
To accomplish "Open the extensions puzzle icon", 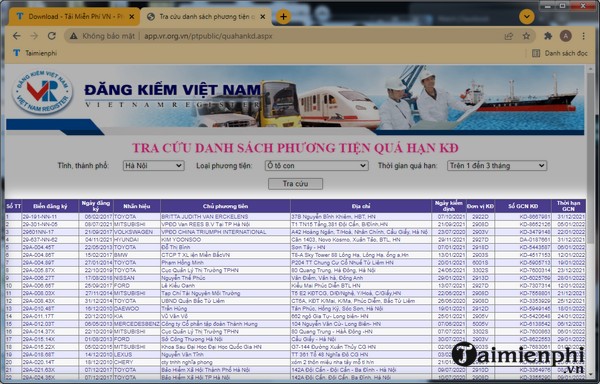I will (x=548, y=36).
